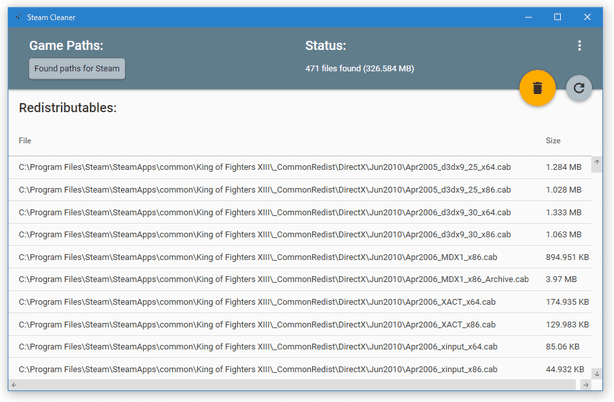Select the Apr2006_XACT_x64.cab file row
Screen dimensions: 614x402
pyautogui.click(x=300, y=302)
